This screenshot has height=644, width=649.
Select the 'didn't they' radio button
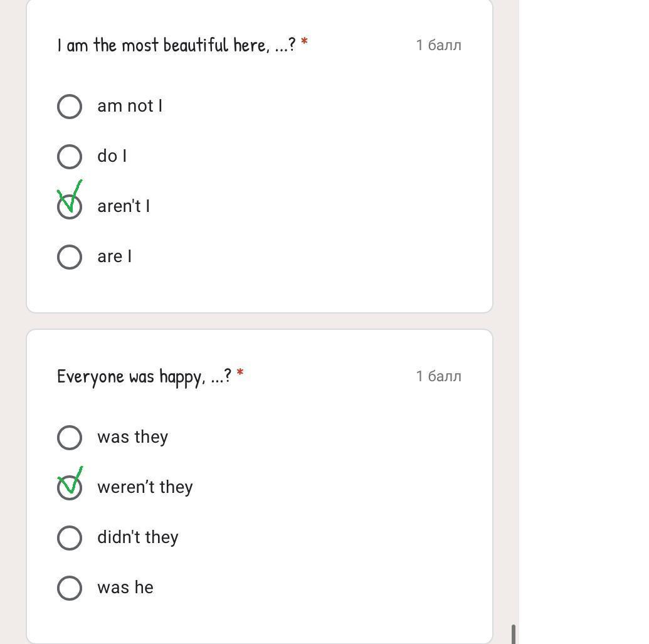pyautogui.click(x=70, y=538)
